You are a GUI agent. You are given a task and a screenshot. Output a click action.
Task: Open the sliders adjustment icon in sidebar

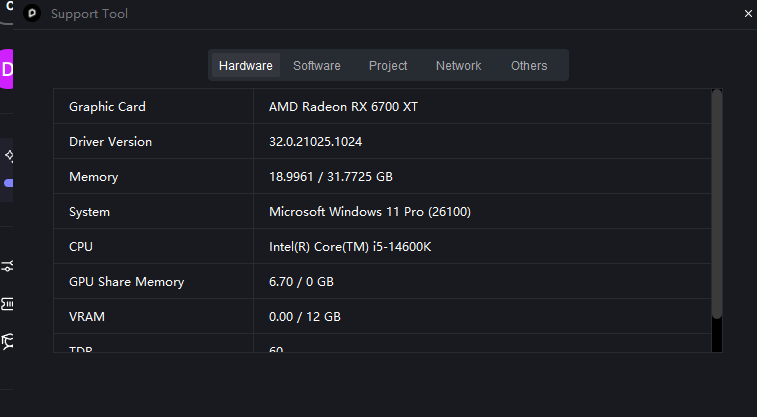click(x=8, y=266)
